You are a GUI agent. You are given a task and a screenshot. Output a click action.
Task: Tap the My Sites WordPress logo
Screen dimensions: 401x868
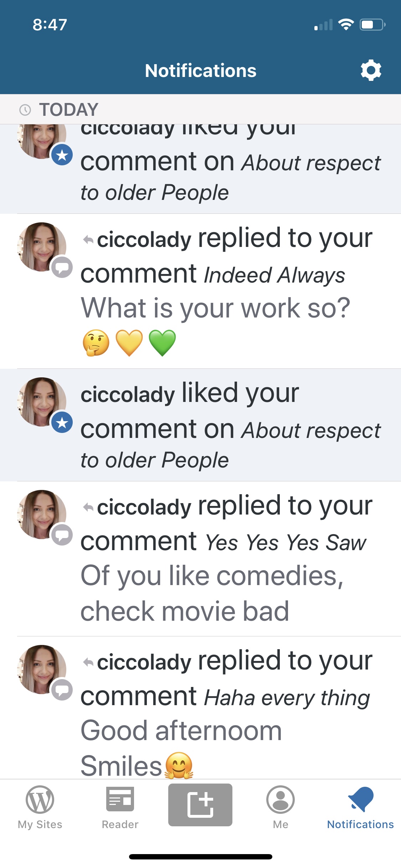click(40, 800)
